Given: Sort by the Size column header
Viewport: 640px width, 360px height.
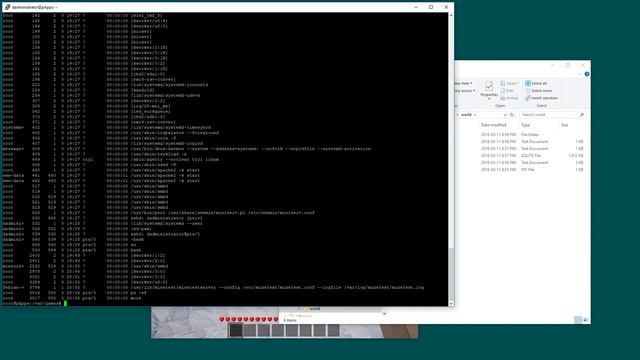Looking at the screenshot, I should 564,125.
